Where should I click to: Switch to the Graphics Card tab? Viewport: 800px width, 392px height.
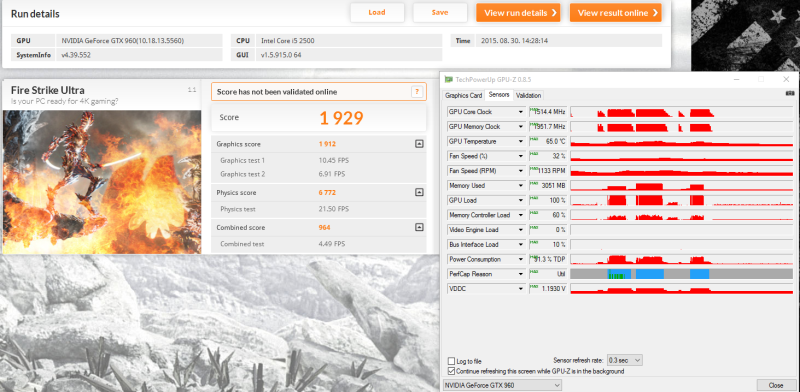[x=463, y=95]
